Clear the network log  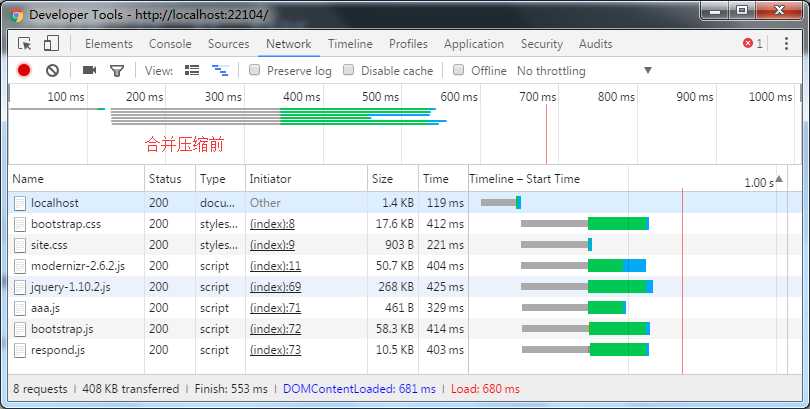[52, 70]
